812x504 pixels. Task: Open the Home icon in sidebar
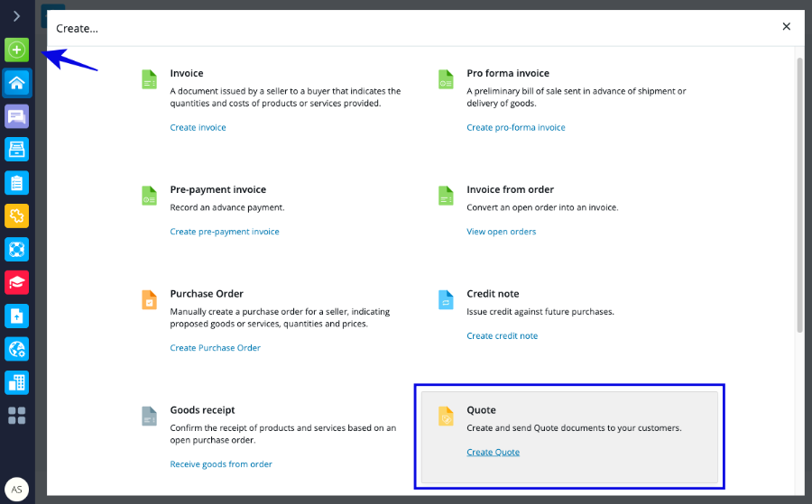[17, 83]
